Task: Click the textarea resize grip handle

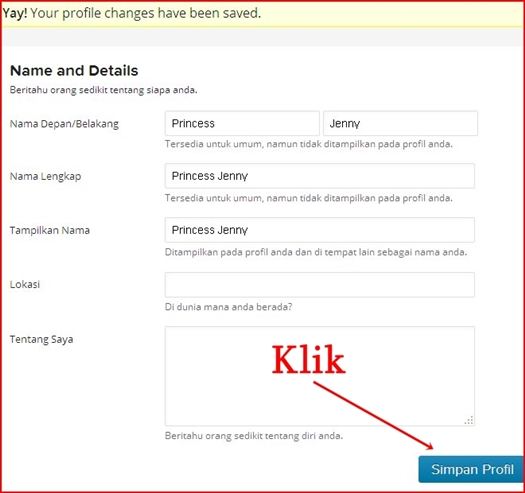Action: point(469,420)
